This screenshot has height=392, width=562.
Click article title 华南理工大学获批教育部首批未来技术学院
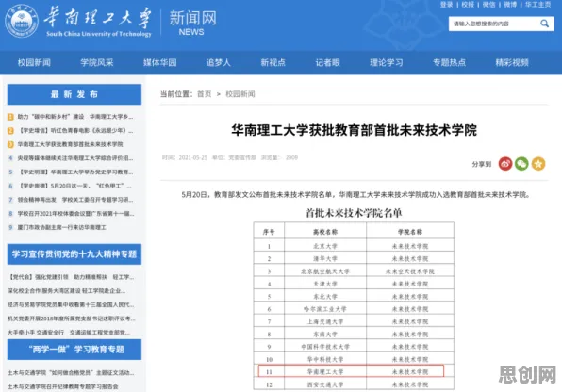click(x=355, y=130)
